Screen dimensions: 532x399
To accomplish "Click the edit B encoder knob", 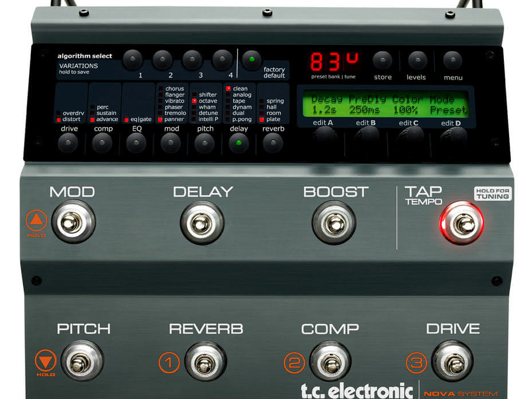I will 367,136.
